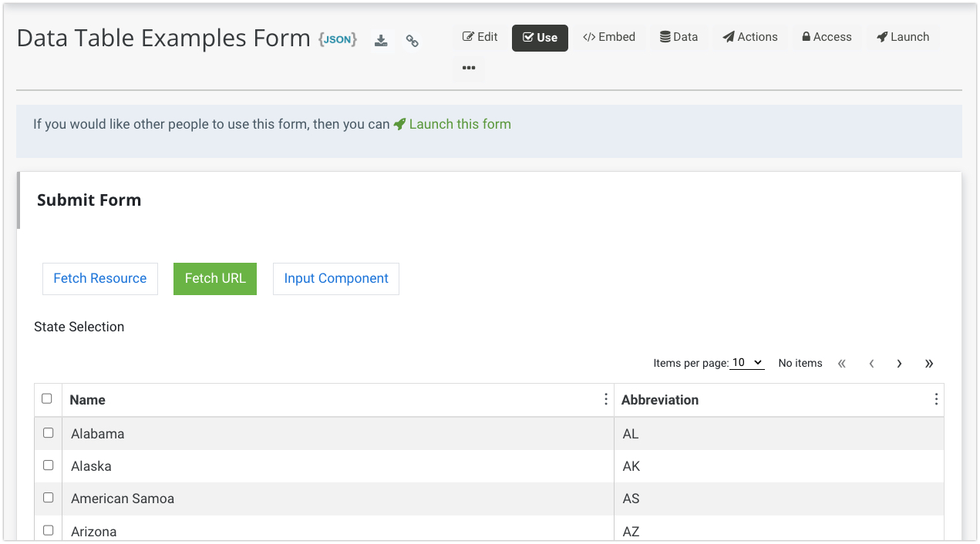Open the Embed tab
This screenshot has height=544, width=980.
[x=609, y=37]
